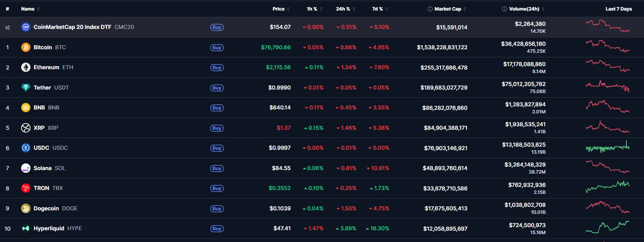Click Buy button for Bitcoin
The height and width of the screenshot is (242, 644).
pyautogui.click(x=217, y=48)
